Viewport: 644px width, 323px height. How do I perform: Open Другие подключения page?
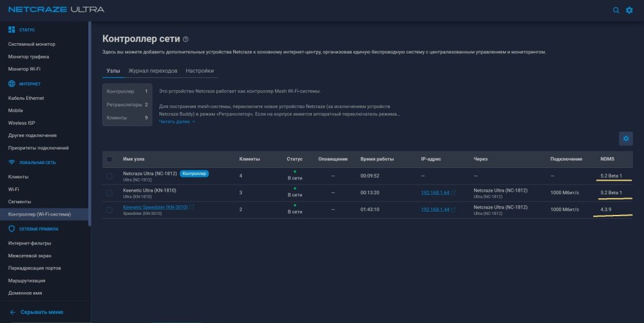point(32,135)
